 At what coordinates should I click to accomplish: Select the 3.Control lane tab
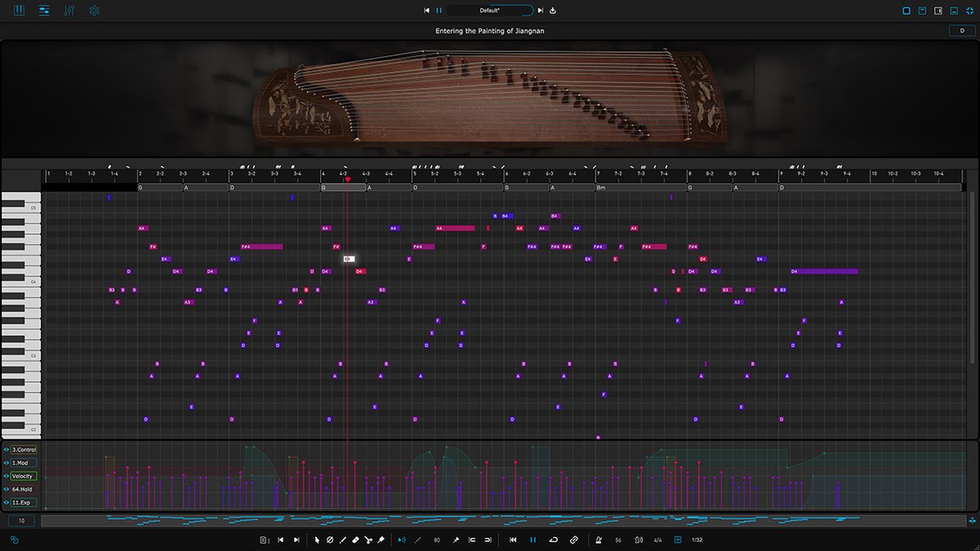[x=24, y=450]
